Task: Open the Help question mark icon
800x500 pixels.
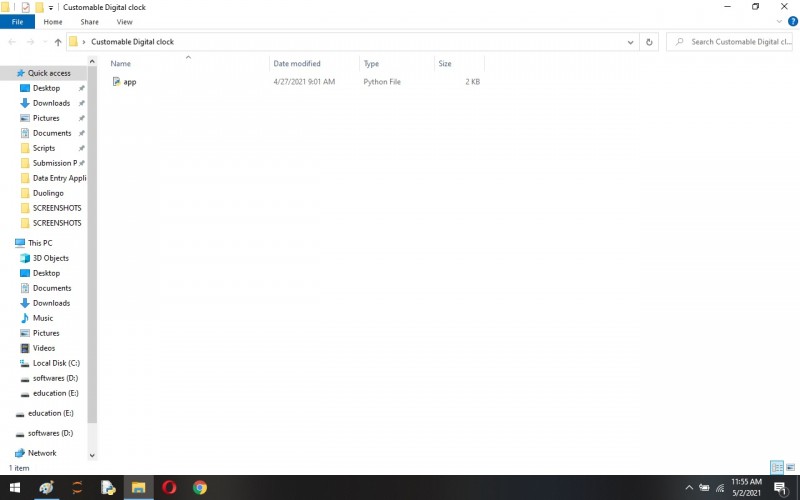Action: [x=793, y=21]
